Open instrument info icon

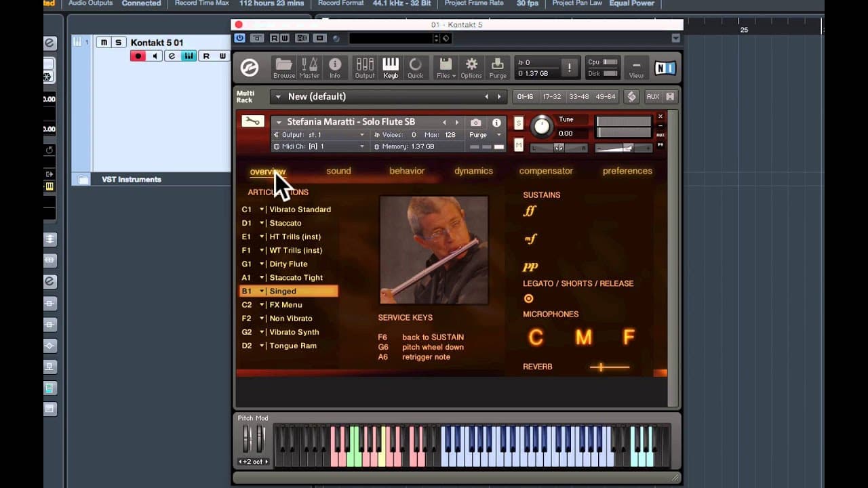point(496,123)
